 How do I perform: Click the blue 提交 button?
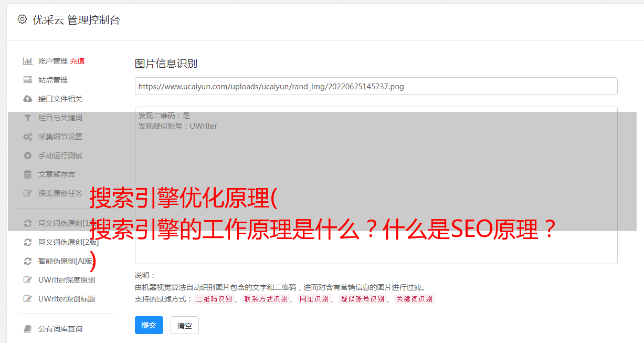[149, 325]
